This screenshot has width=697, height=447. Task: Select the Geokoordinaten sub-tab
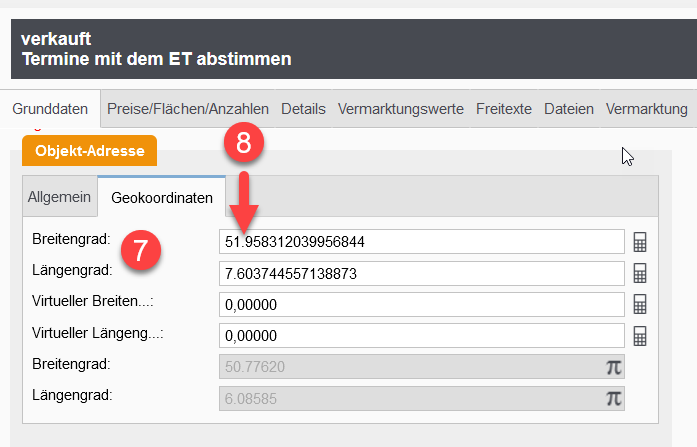(x=161, y=198)
